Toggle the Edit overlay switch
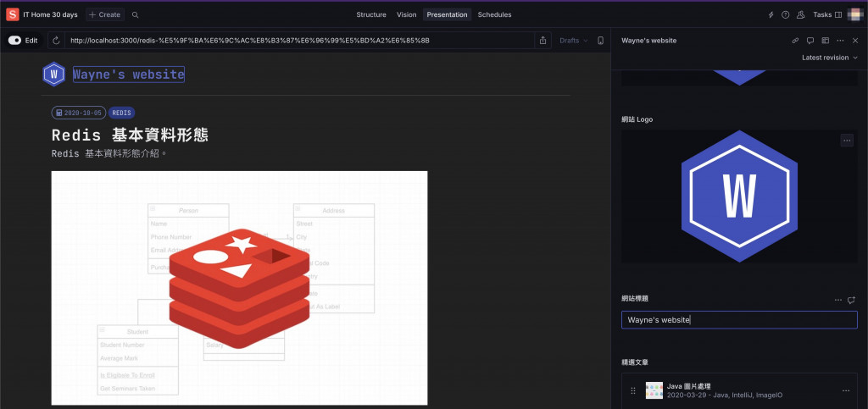Image resolution: width=868 pixels, height=409 pixels. pos(15,41)
